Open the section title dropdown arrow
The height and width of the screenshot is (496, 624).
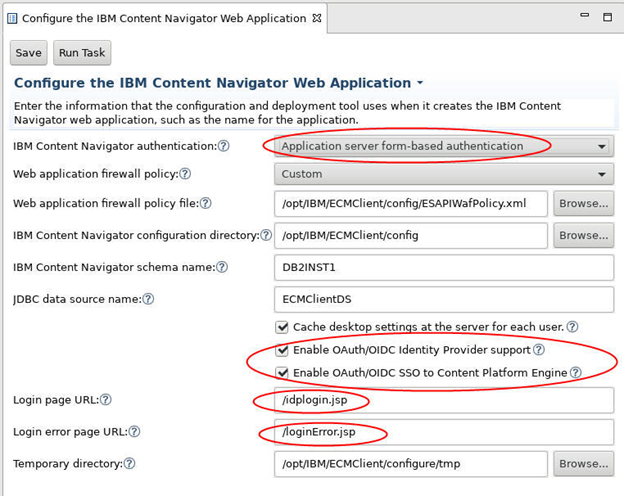pos(420,83)
